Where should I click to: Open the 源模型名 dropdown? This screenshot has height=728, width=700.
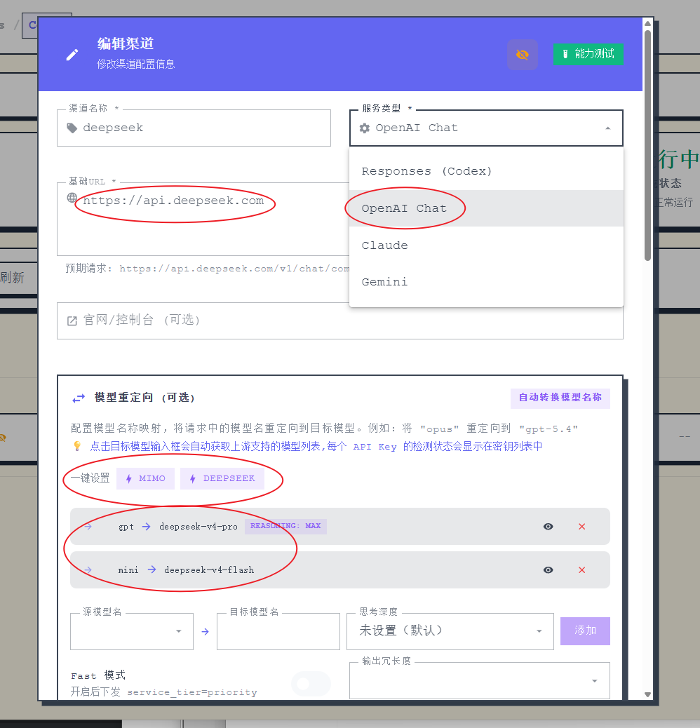(132, 631)
